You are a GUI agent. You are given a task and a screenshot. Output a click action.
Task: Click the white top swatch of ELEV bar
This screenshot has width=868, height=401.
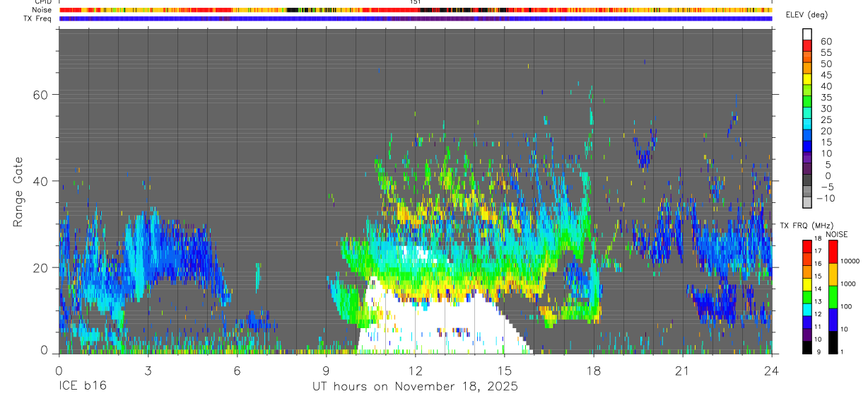(x=807, y=34)
